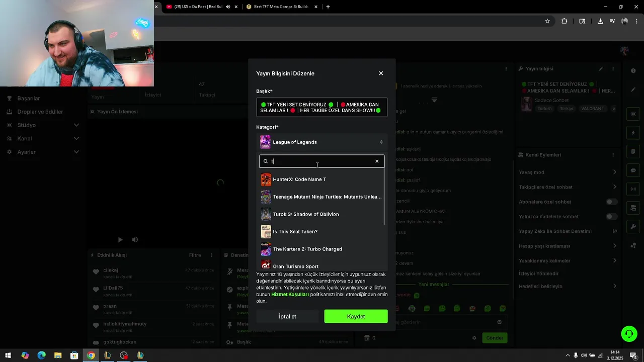Image resolution: width=644 pixels, height=362 pixels.
Task: Clear the category search field
Action: (377, 161)
